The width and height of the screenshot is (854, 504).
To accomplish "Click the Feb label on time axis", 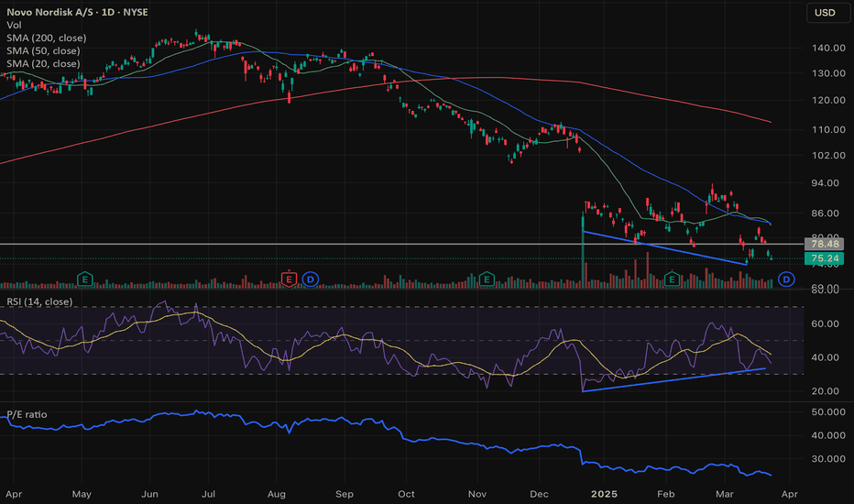I will (665, 494).
